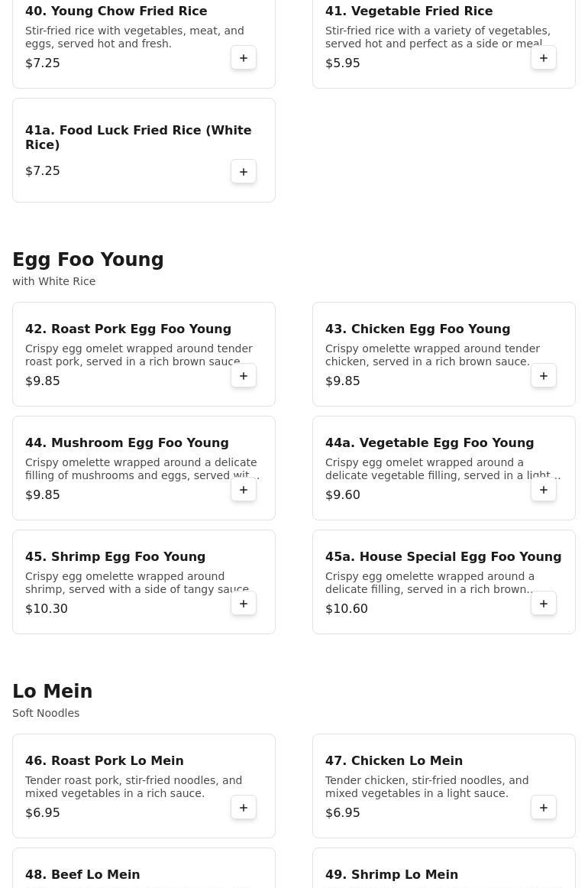The width and height of the screenshot is (588, 888).
Task: View 45a. House Special Egg Foo Young item
Action: pos(443,557)
